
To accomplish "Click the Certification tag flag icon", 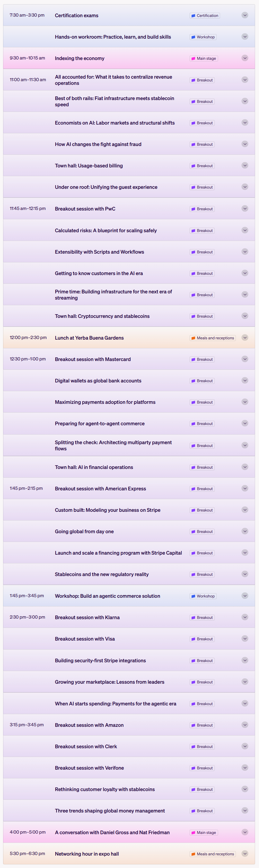I will coord(193,15).
